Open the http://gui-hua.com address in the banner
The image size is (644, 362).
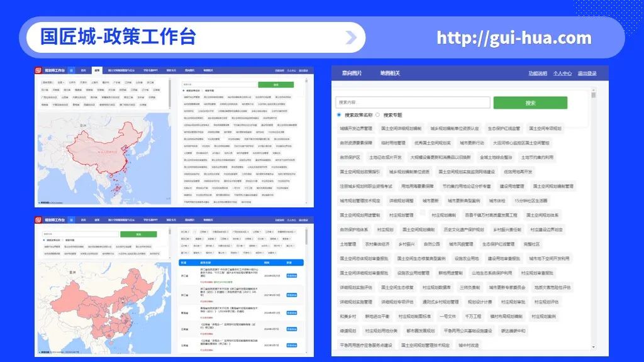click(514, 38)
